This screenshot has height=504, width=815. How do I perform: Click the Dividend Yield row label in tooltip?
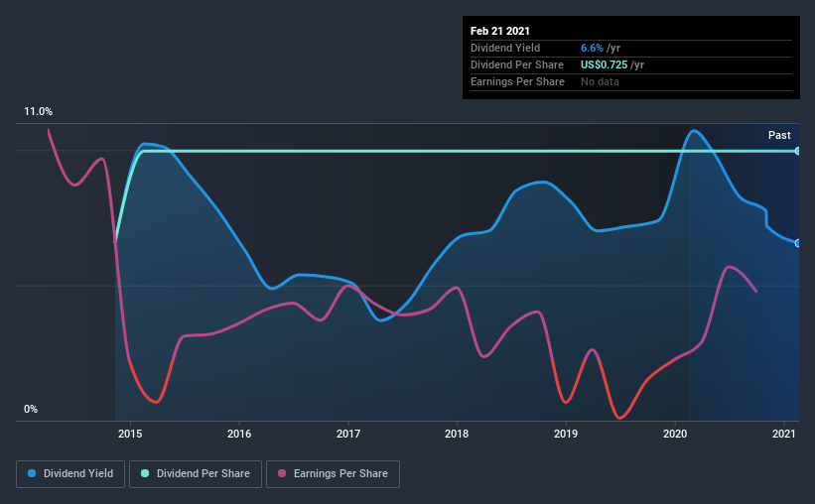tap(505, 48)
